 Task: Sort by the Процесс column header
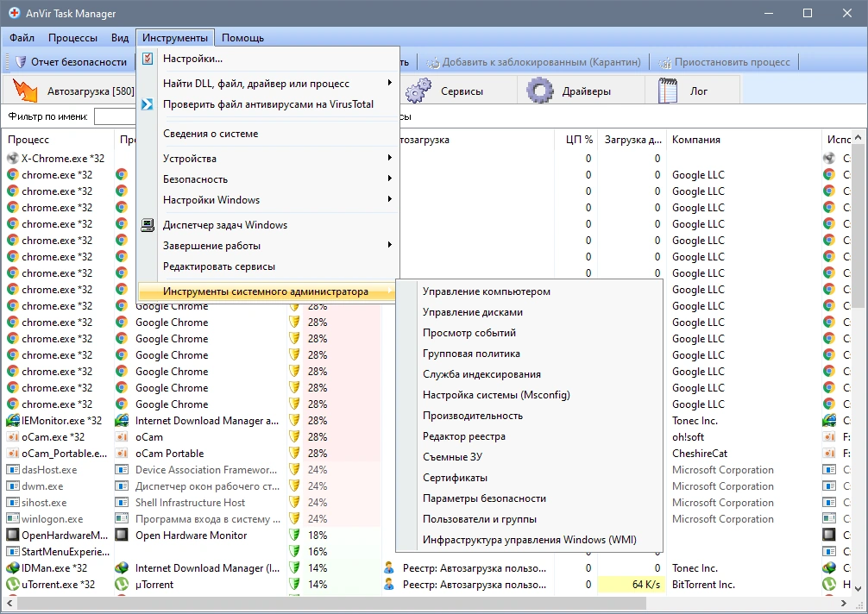[x=59, y=140]
